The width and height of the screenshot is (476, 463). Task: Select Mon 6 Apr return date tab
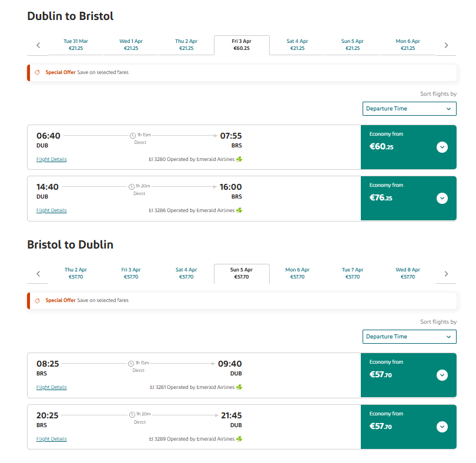297,273
